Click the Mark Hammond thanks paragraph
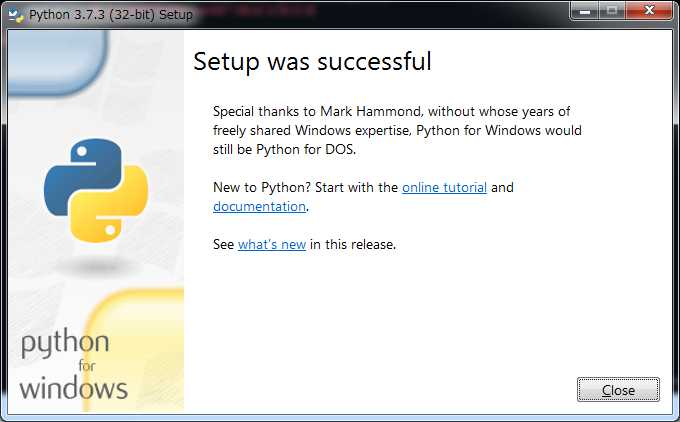The height and width of the screenshot is (422, 680). pyautogui.click(x=397, y=130)
